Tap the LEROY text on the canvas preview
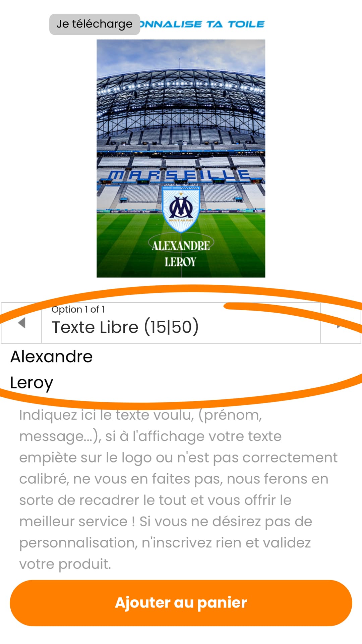Image resolution: width=362 pixels, height=644 pixels. [x=180, y=262]
